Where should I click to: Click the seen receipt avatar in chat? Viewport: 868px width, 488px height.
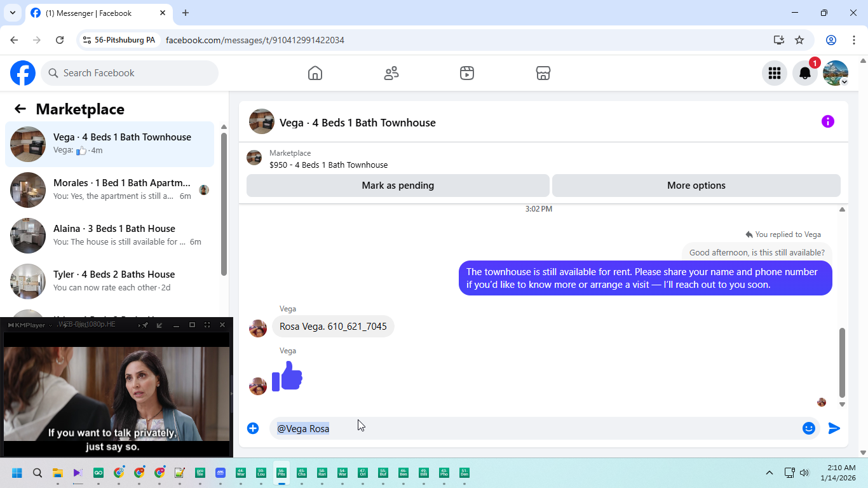(822, 402)
